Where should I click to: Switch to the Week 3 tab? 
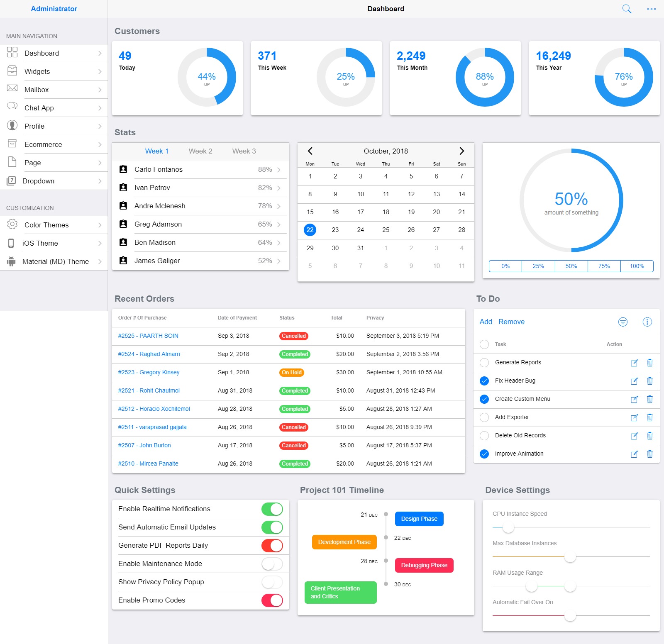coord(244,151)
